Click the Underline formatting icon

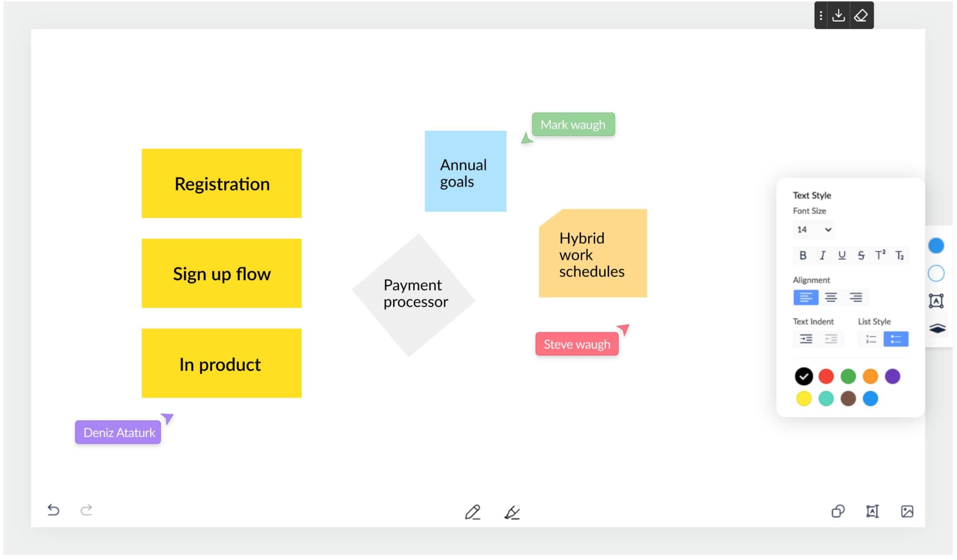[840, 256]
